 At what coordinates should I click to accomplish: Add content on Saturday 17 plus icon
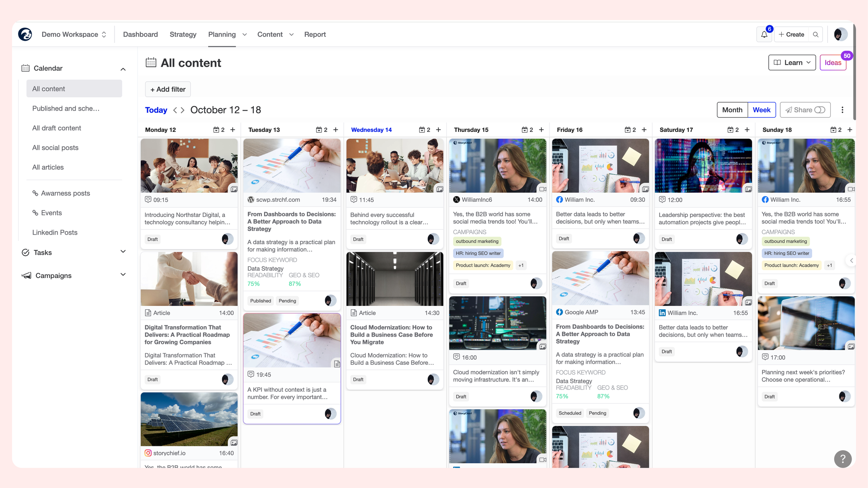[x=747, y=130]
